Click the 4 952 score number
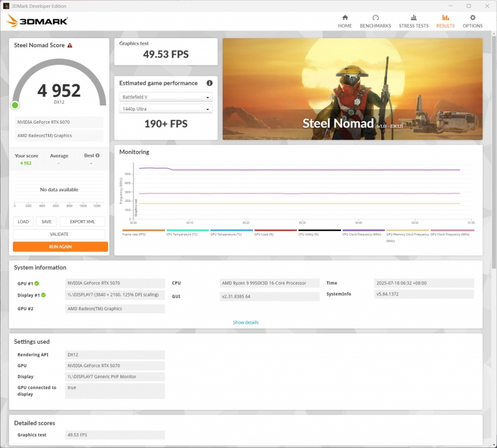The width and height of the screenshot is (497, 448). click(59, 91)
